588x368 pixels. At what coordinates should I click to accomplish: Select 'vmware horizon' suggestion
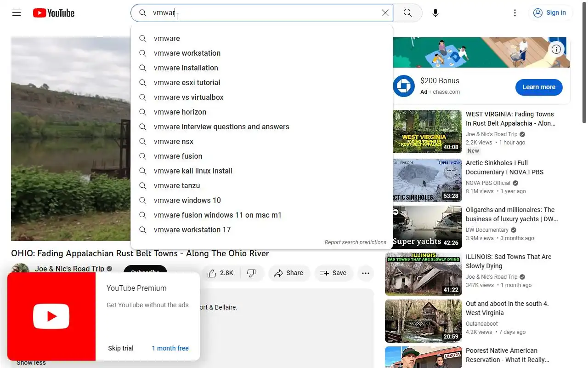click(262, 112)
